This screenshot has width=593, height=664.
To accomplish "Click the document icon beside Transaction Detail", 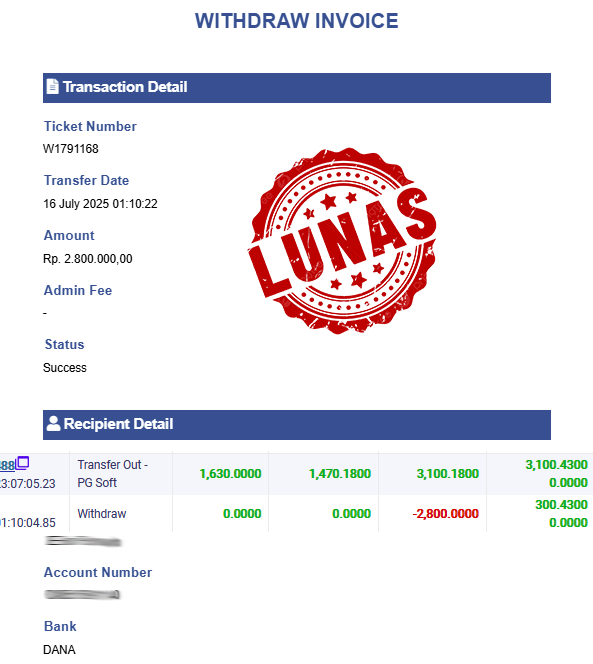I will [52, 87].
